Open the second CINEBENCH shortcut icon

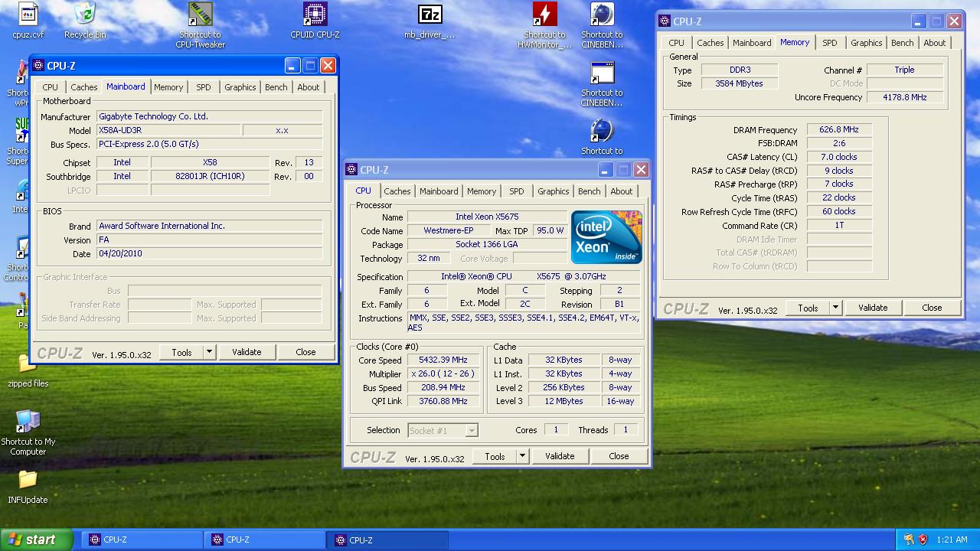point(602,73)
